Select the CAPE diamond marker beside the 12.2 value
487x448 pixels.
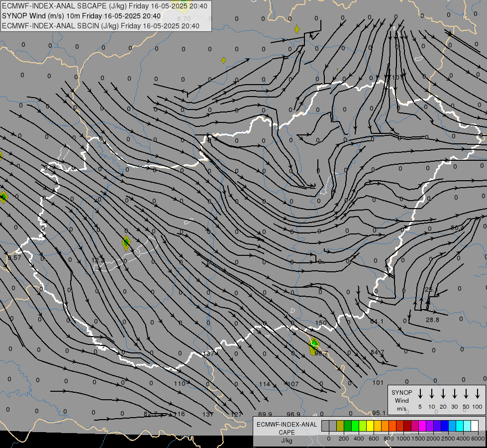coord(126,243)
